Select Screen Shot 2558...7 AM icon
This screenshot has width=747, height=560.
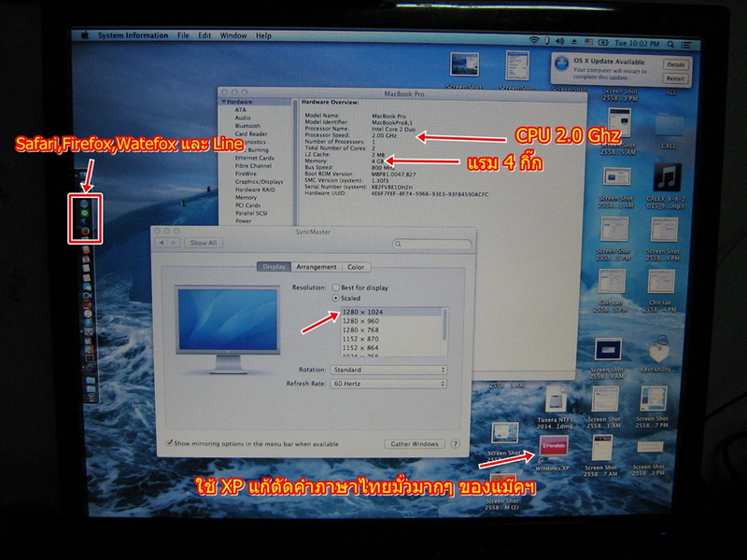coord(601,449)
